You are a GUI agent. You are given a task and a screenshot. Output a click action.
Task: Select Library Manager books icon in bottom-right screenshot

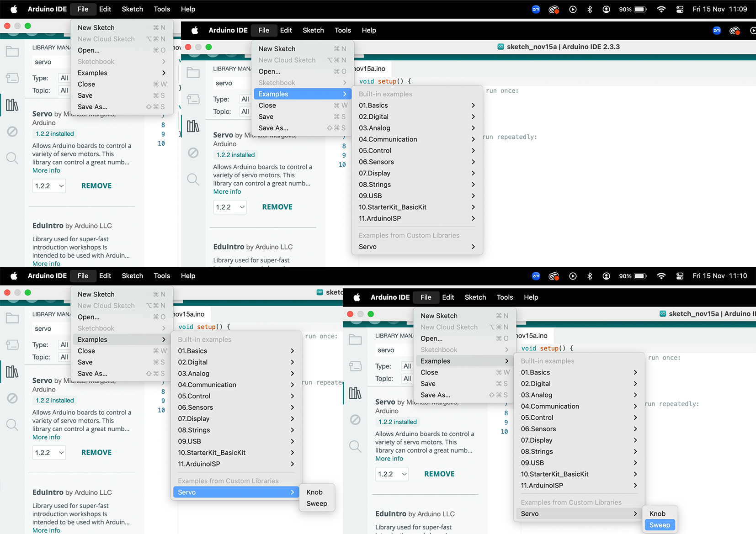click(x=355, y=393)
